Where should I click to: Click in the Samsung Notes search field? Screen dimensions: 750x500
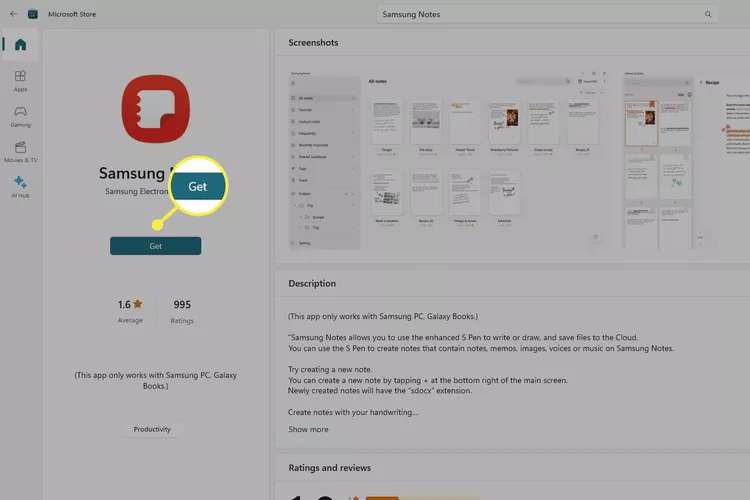point(540,14)
